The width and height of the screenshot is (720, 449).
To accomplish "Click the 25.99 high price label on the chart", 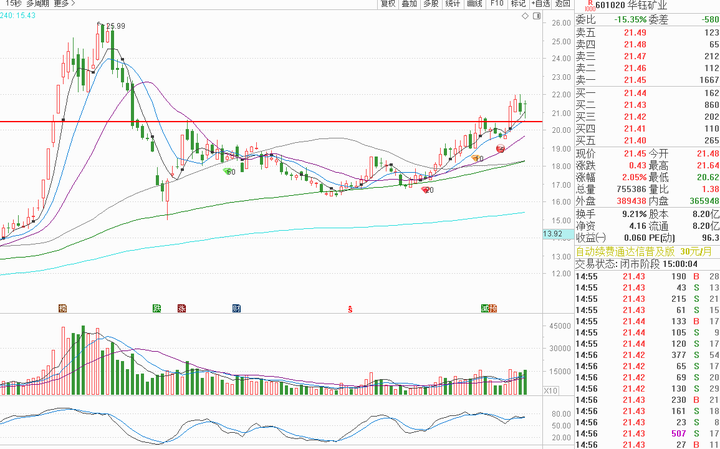I will coord(115,26).
